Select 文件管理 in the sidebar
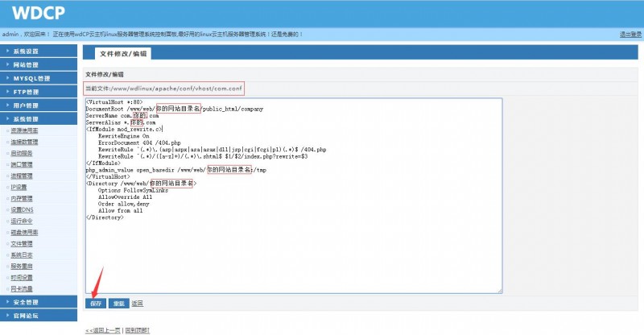Screen dimensions: 644x335 [23, 243]
